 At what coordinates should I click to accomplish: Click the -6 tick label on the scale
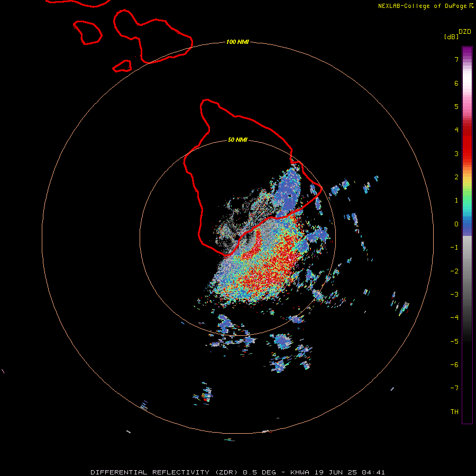click(454, 365)
